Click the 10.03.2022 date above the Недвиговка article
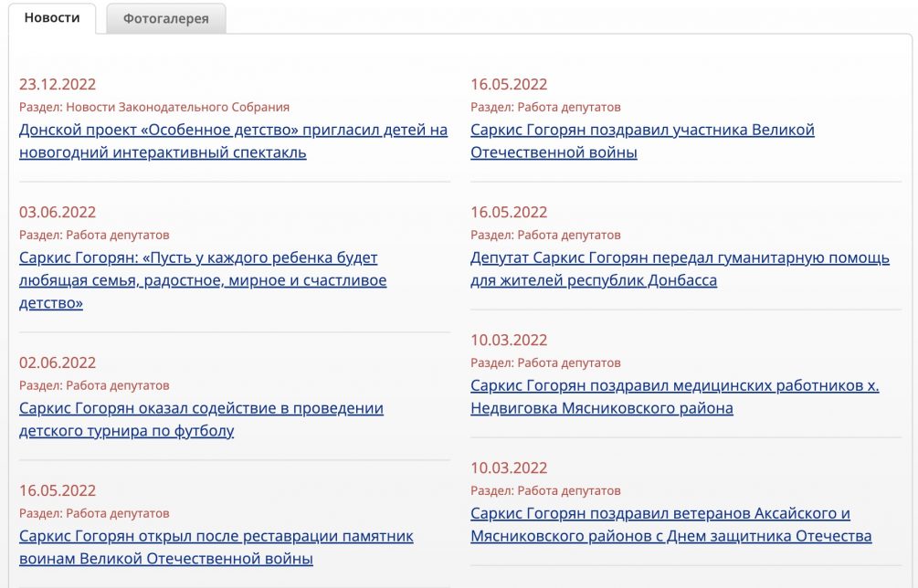Screen dimensions: 918x588 click(509, 341)
